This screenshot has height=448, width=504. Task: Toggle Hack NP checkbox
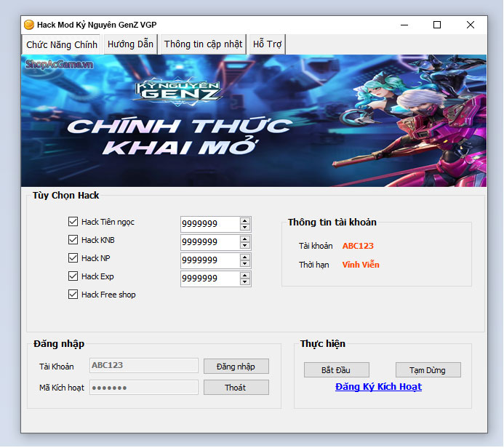[73, 258]
